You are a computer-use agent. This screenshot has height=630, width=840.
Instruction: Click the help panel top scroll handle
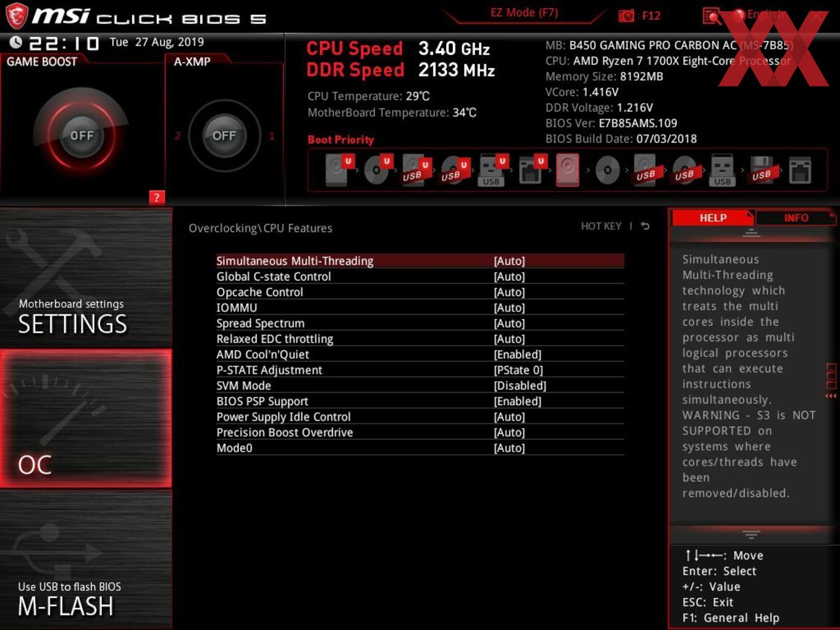point(751,233)
